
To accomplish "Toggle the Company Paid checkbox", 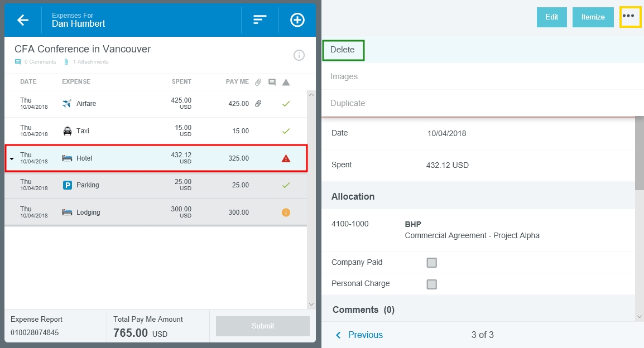I will (x=431, y=263).
